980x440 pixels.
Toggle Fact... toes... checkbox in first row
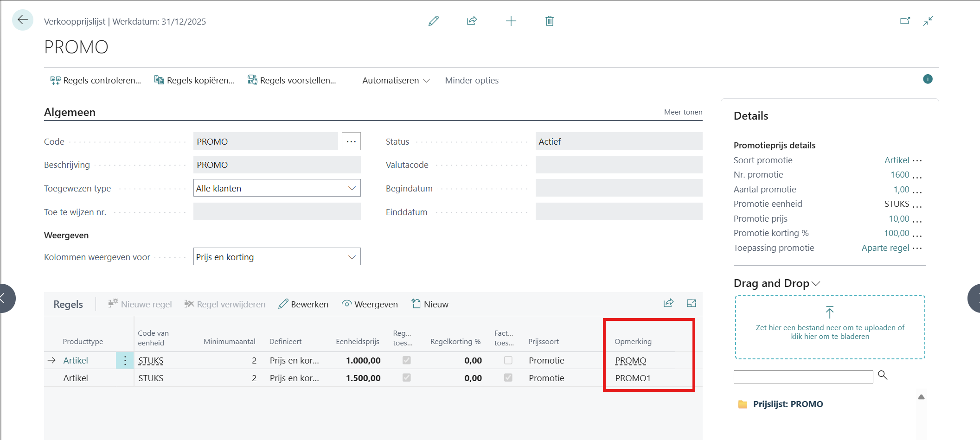point(508,360)
